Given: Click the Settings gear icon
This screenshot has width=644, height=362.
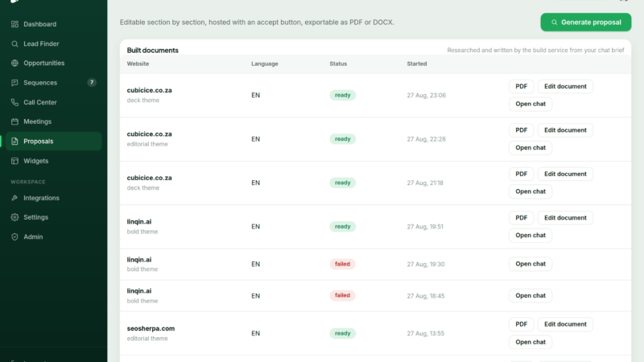Looking at the screenshot, I should 14,217.
